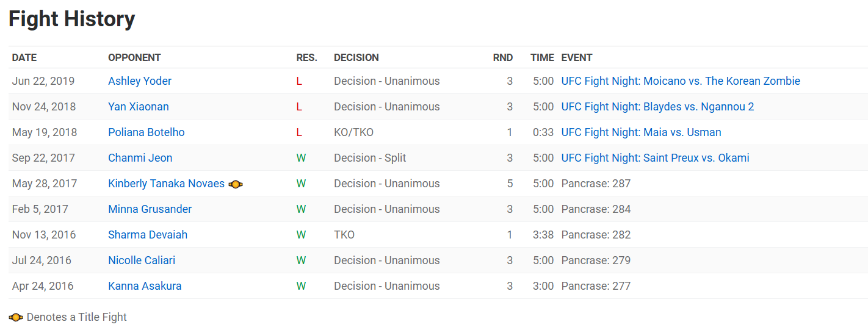The height and width of the screenshot is (330, 868).
Task: Click the Pancrase: 287 event text
Action: point(596,184)
